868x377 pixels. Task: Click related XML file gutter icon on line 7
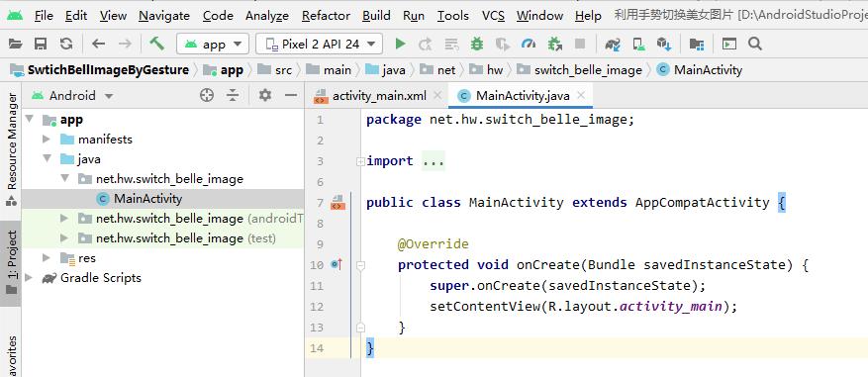tap(338, 203)
